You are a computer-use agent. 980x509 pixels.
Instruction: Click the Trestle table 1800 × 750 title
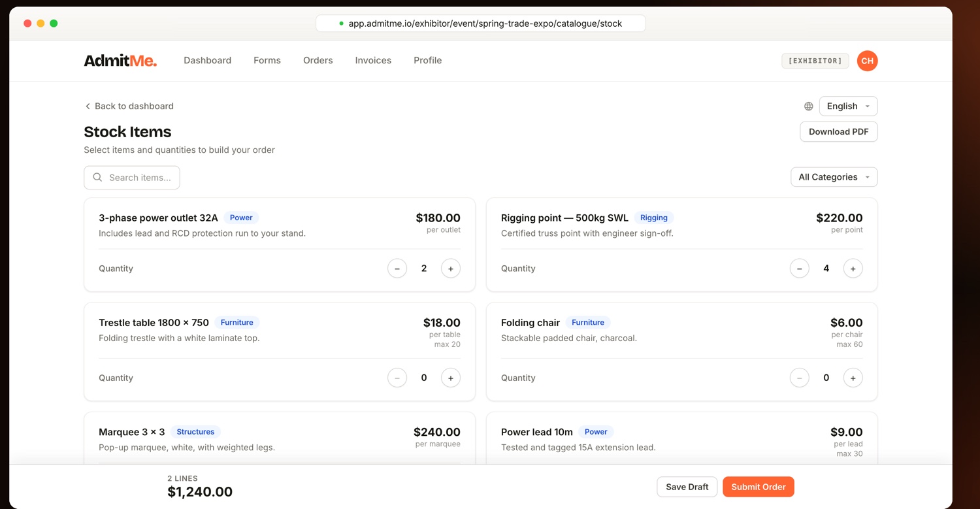tap(154, 323)
